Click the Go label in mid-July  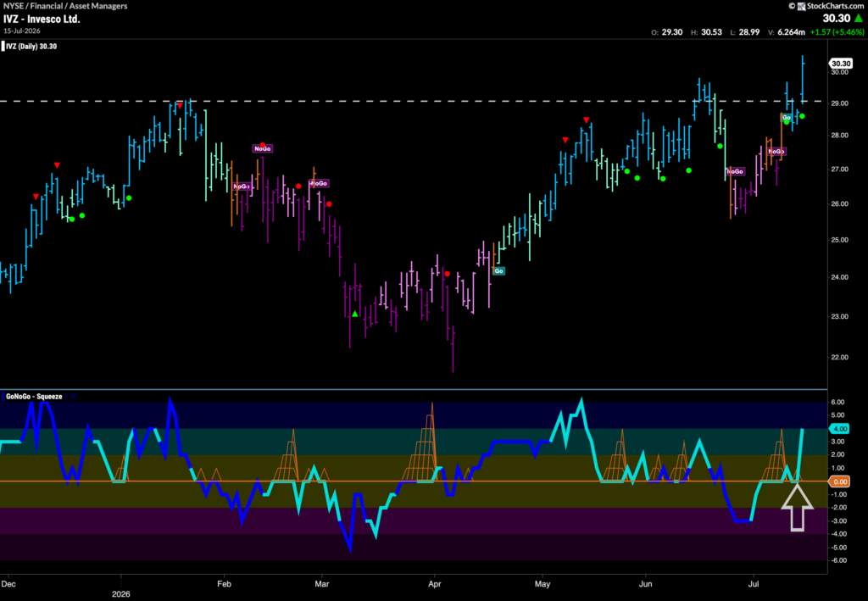(786, 117)
